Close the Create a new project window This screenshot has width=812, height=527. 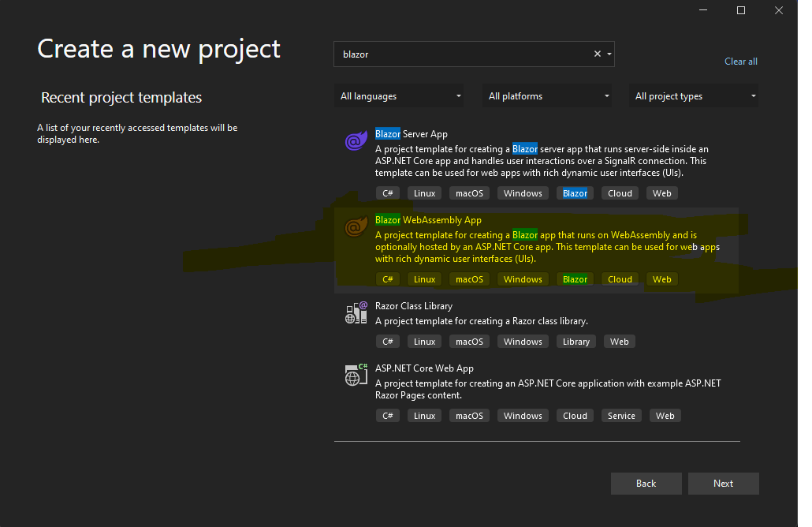(779, 10)
